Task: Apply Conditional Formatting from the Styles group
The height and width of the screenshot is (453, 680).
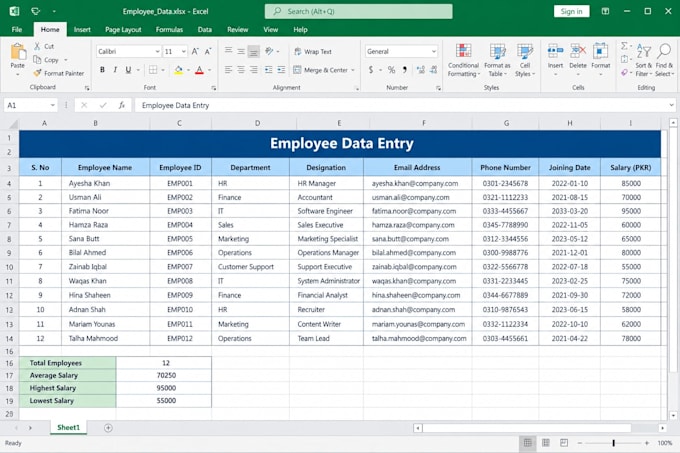Action: 464,60
